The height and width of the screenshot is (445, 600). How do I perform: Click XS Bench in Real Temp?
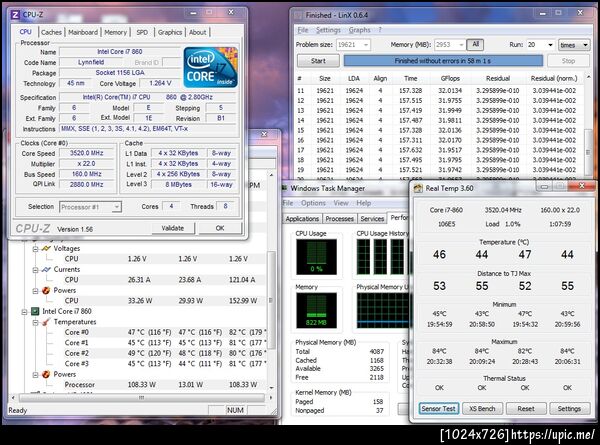(482, 409)
